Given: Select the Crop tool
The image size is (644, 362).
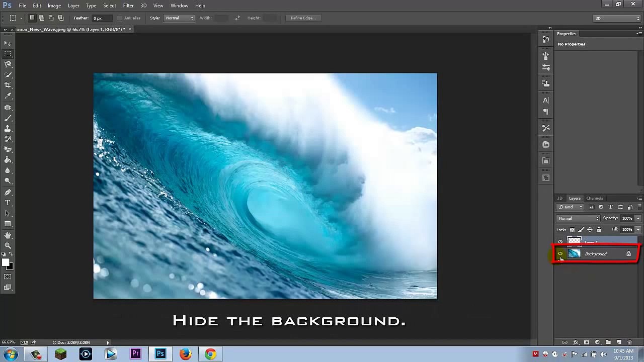Looking at the screenshot, I should coord(8,85).
